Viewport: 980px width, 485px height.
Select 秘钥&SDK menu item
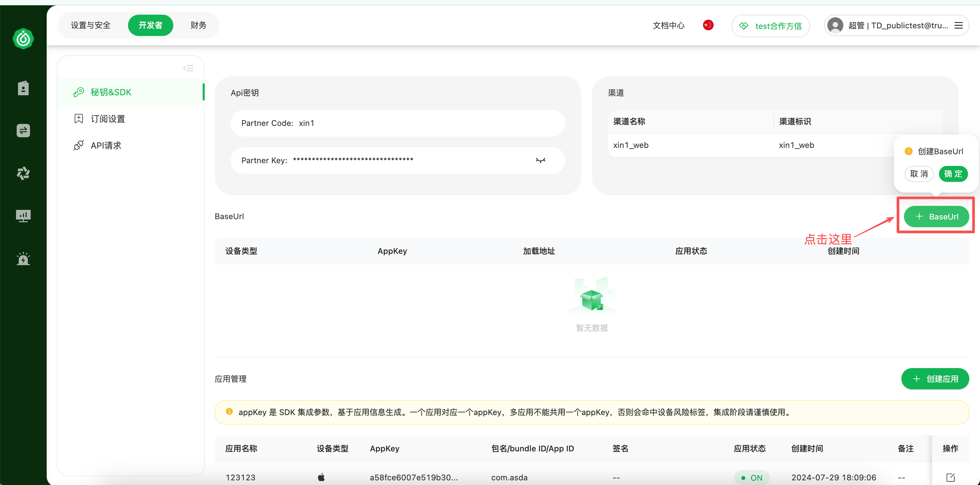tap(130, 92)
